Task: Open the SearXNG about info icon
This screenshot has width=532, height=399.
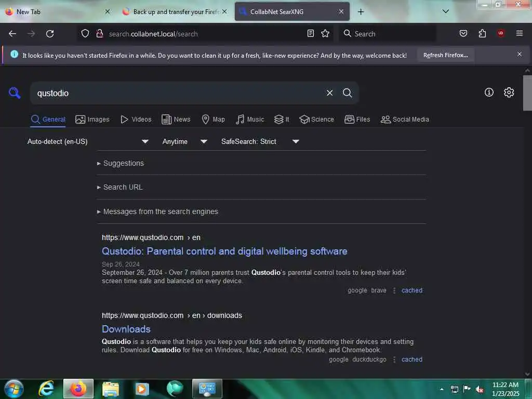Action: point(489,92)
